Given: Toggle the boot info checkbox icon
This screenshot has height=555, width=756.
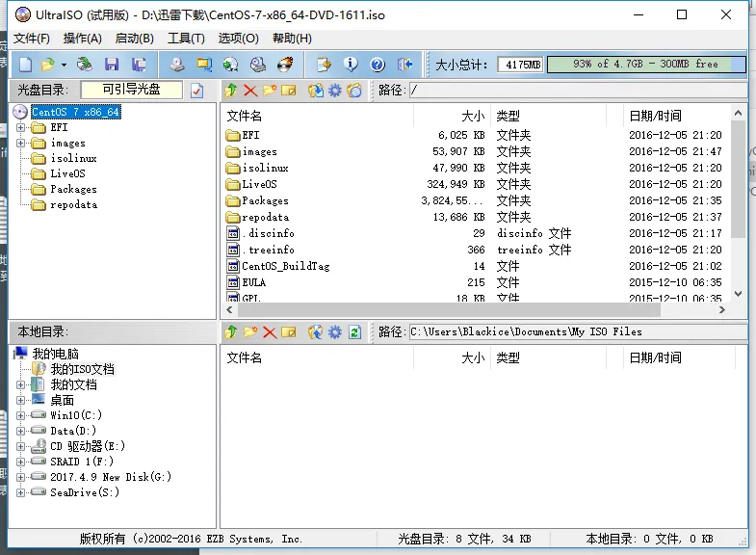Looking at the screenshot, I should [x=197, y=91].
